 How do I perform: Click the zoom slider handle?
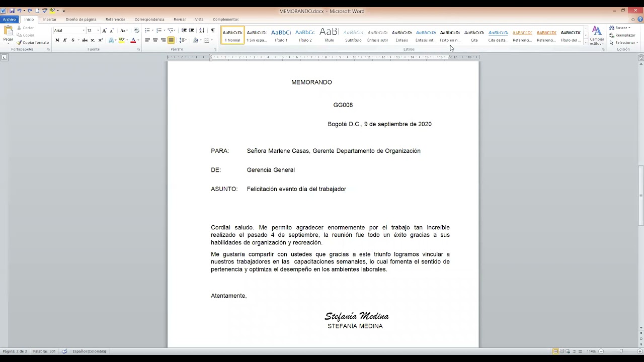coord(621,351)
